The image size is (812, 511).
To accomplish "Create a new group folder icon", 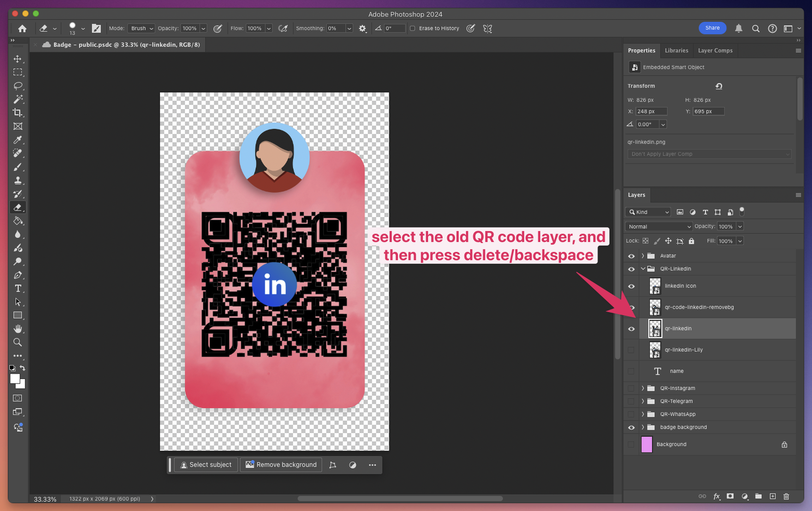I will coord(759,496).
